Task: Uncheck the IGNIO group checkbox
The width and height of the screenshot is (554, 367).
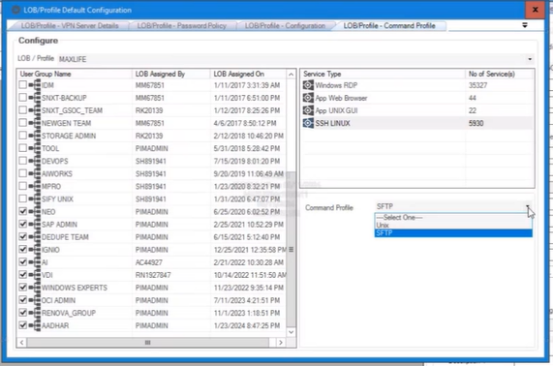Action: point(23,249)
